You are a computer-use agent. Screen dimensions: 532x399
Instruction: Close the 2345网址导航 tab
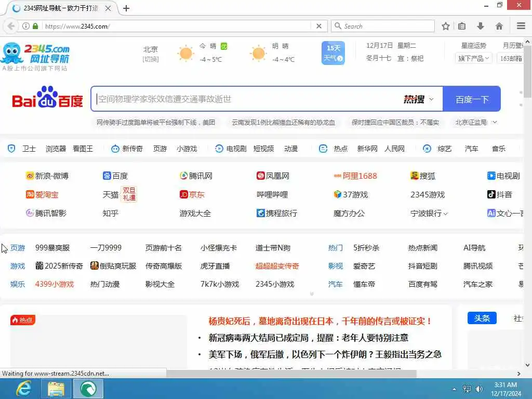coord(108,8)
